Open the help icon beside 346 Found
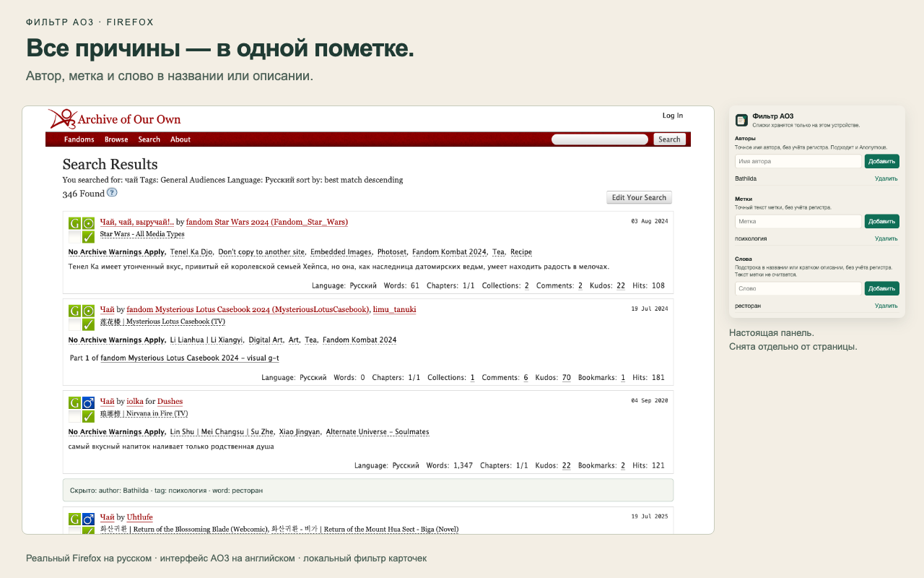 (x=112, y=193)
